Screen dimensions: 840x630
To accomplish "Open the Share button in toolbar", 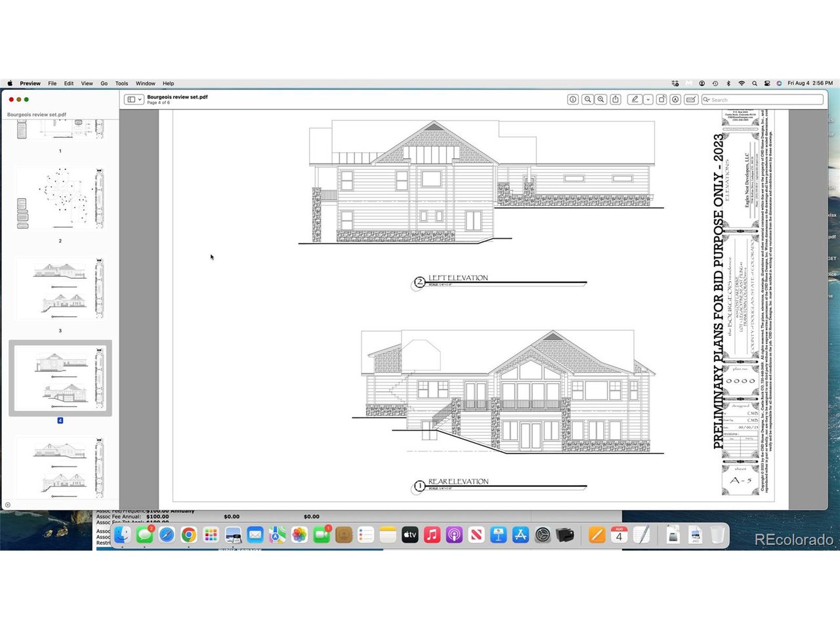I will (x=616, y=100).
